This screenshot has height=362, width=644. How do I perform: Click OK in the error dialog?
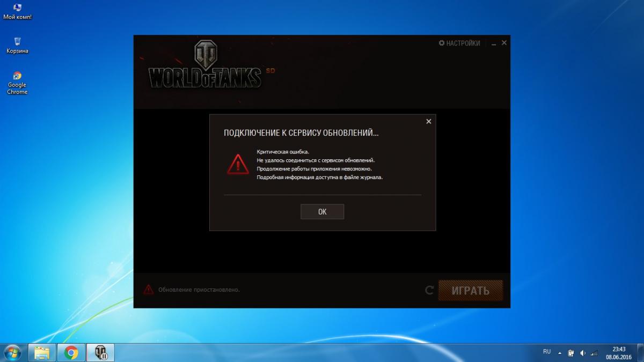(322, 211)
